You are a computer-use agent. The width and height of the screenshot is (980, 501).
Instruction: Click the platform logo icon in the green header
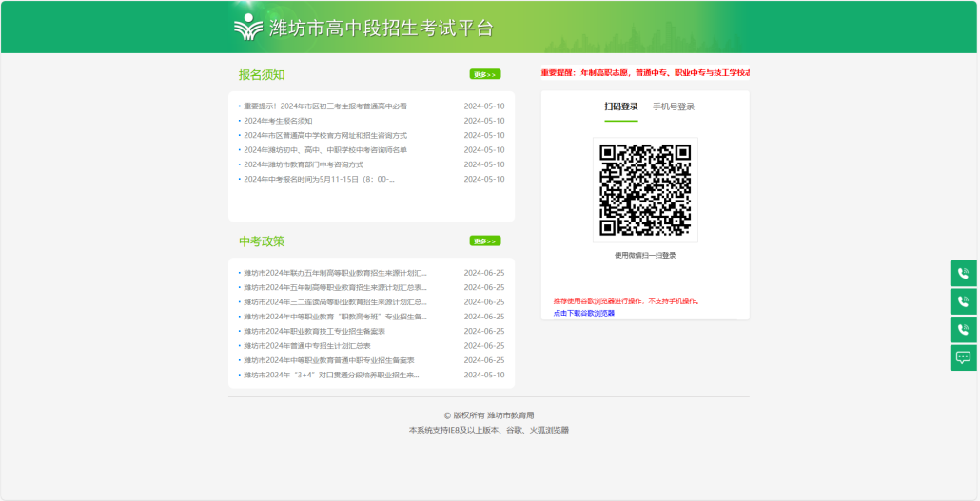click(x=248, y=28)
